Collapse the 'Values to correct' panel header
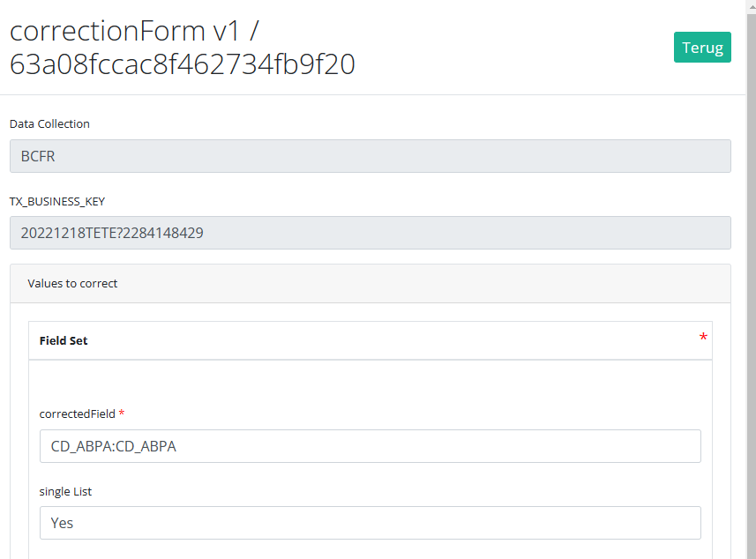 (370, 284)
